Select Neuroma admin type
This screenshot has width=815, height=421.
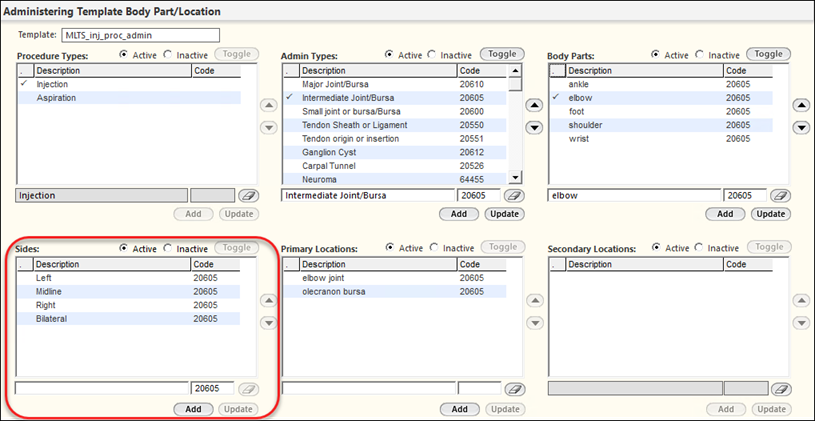pos(395,179)
